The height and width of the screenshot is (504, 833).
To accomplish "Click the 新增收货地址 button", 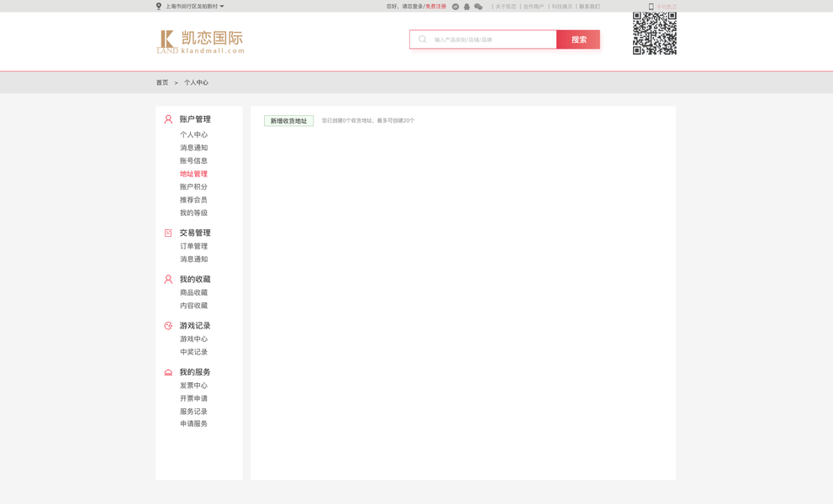I will coord(289,120).
